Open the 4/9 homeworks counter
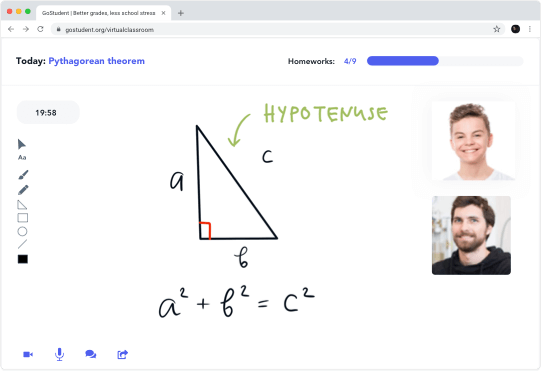The image size is (541, 371). click(350, 61)
